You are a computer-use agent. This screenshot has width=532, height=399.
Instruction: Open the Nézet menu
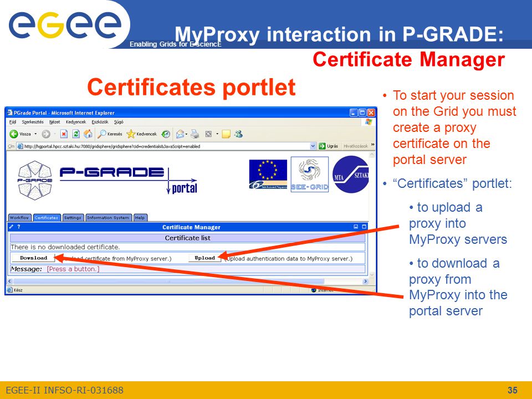pos(55,122)
